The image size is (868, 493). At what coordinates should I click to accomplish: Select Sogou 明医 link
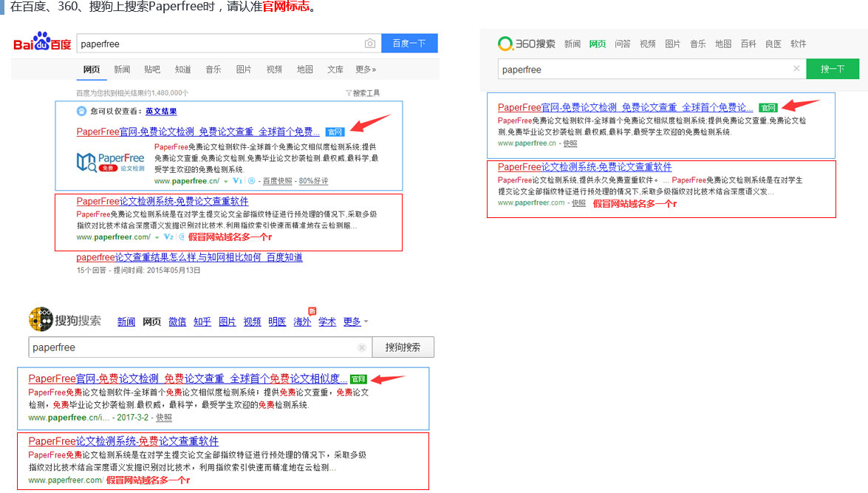click(277, 322)
